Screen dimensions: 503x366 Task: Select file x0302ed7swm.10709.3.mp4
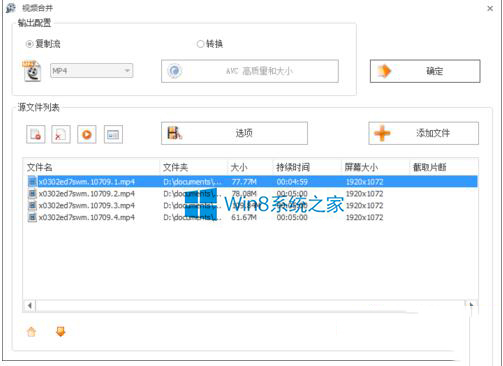pos(87,205)
